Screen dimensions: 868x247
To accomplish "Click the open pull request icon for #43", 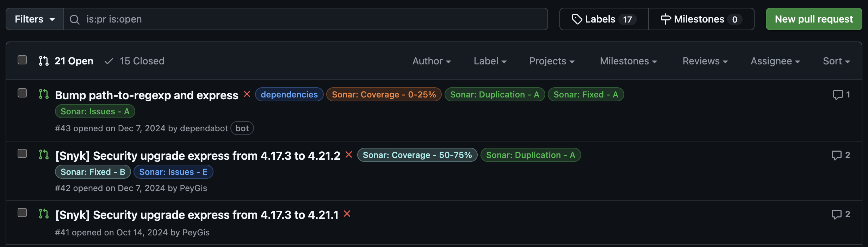I will [44, 94].
